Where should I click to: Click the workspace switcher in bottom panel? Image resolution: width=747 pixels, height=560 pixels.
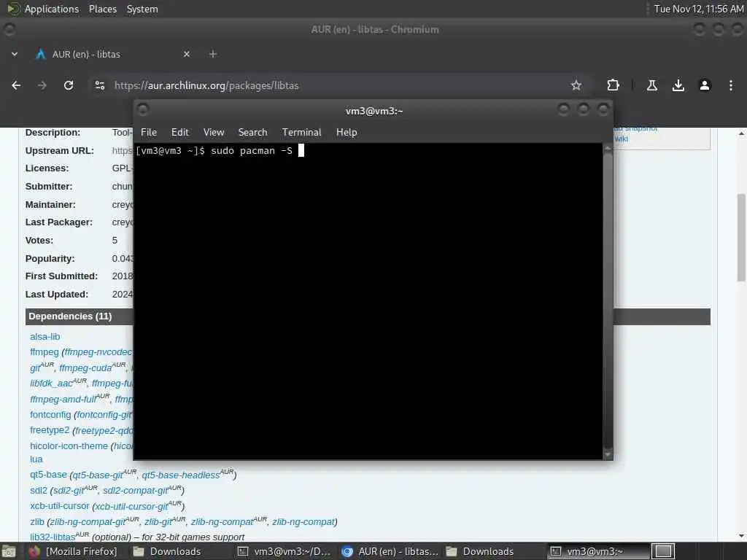(x=662, y=551)
